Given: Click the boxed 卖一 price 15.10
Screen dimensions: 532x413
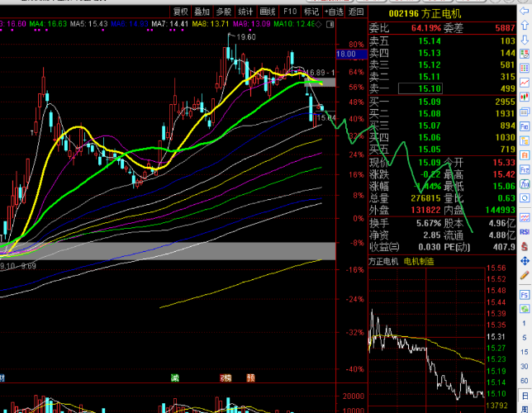Looking at the screenshot, I should pyautogui.click(x=420, y=89).
